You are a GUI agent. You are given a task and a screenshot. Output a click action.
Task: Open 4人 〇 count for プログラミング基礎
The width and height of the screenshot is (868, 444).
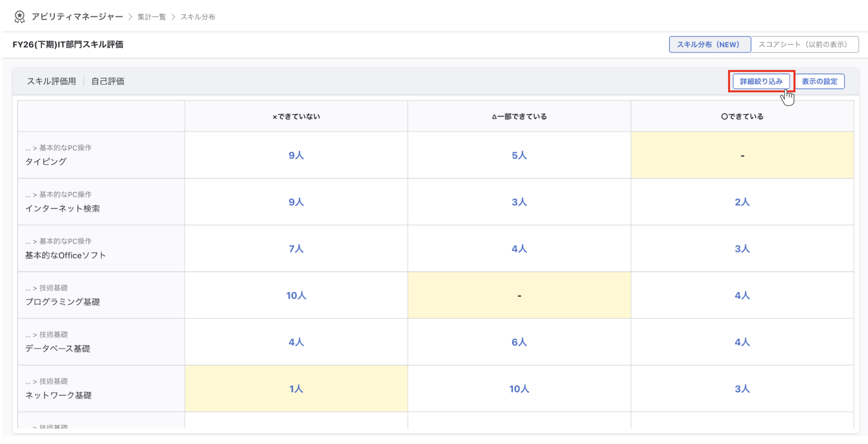742,295
